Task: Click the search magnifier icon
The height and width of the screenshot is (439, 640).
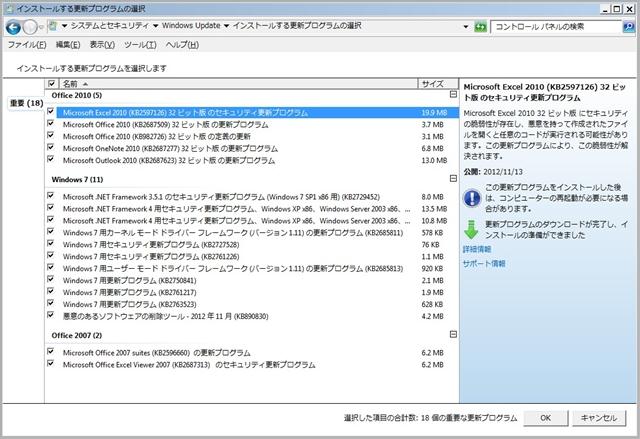Action: coord(629,27)
